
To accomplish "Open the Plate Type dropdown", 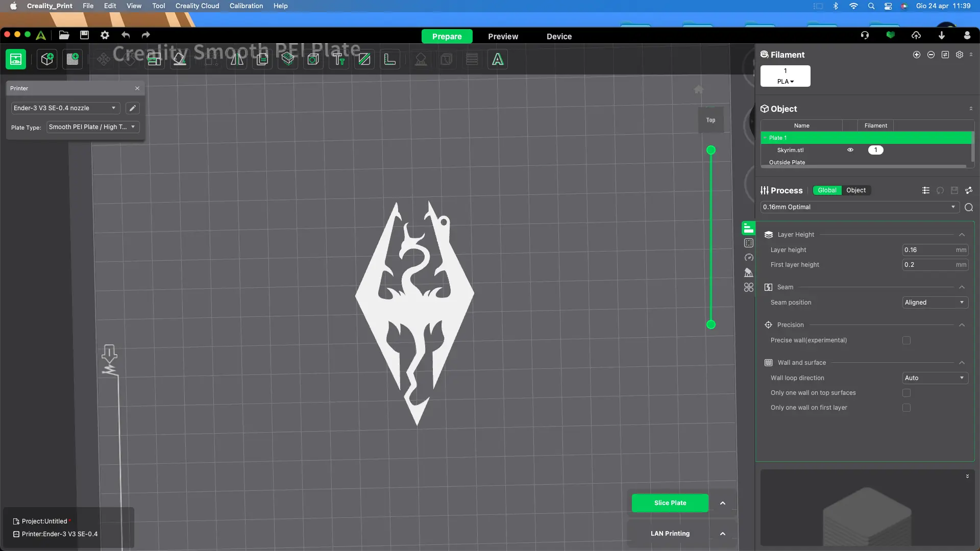I will coord(93,127).
